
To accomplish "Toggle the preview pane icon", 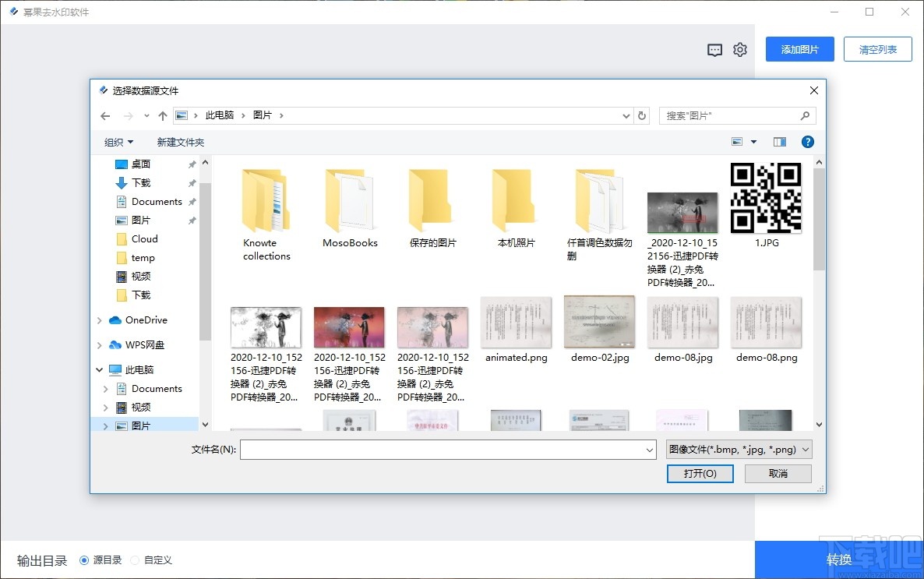I will (x=780, y=142).
